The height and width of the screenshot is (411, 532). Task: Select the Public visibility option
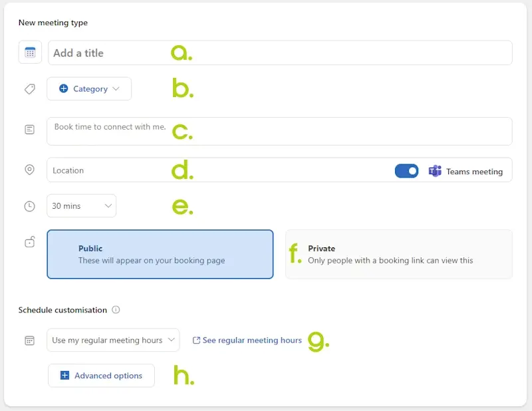(x=160, y=254)
